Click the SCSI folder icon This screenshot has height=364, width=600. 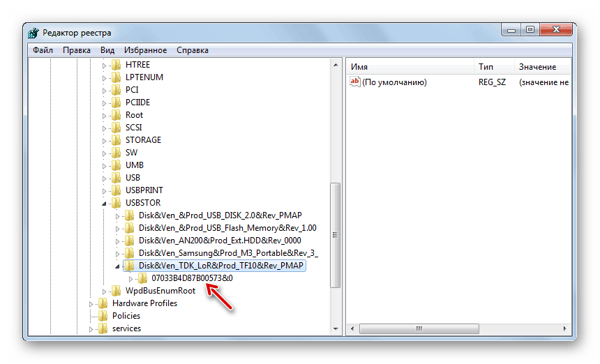click(x=117, y=128)
